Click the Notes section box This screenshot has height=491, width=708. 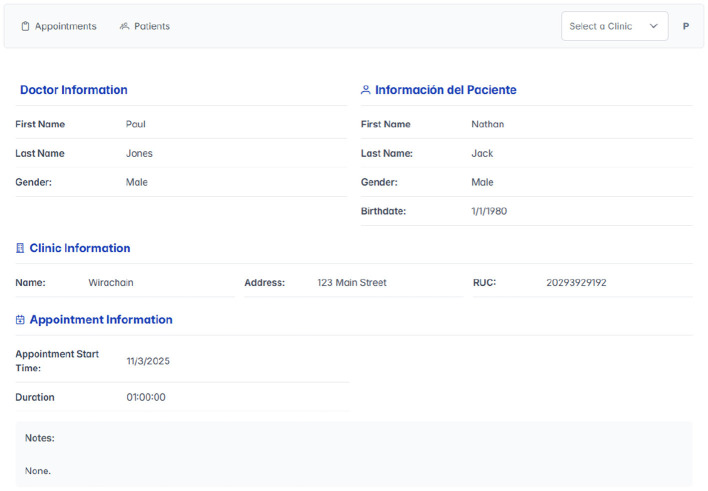354,454
